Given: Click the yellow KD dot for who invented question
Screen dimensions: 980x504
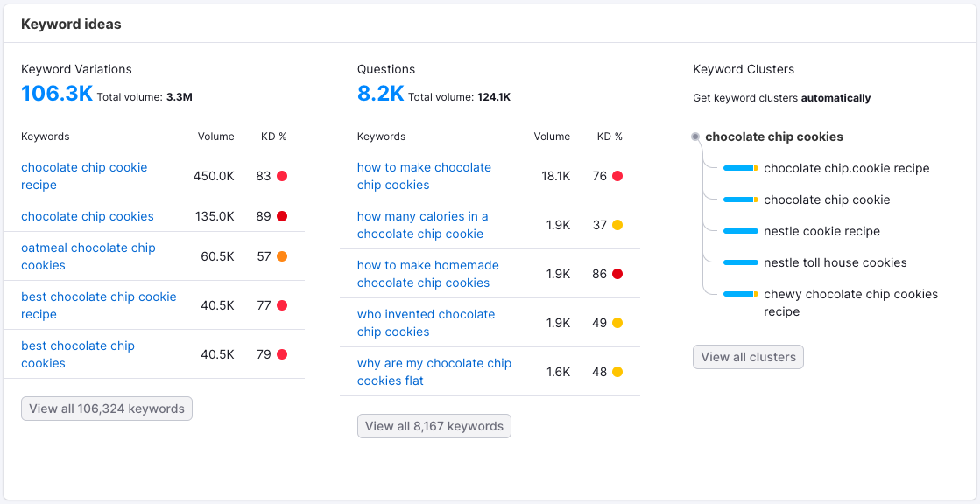Looking at the screenshot, I should [x=617, y=323].
